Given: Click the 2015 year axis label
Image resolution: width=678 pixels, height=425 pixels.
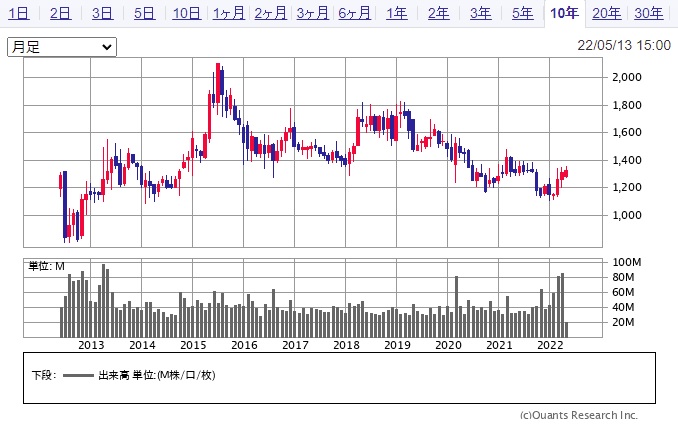Looking at the screenshot, I should tap(193, 345).
